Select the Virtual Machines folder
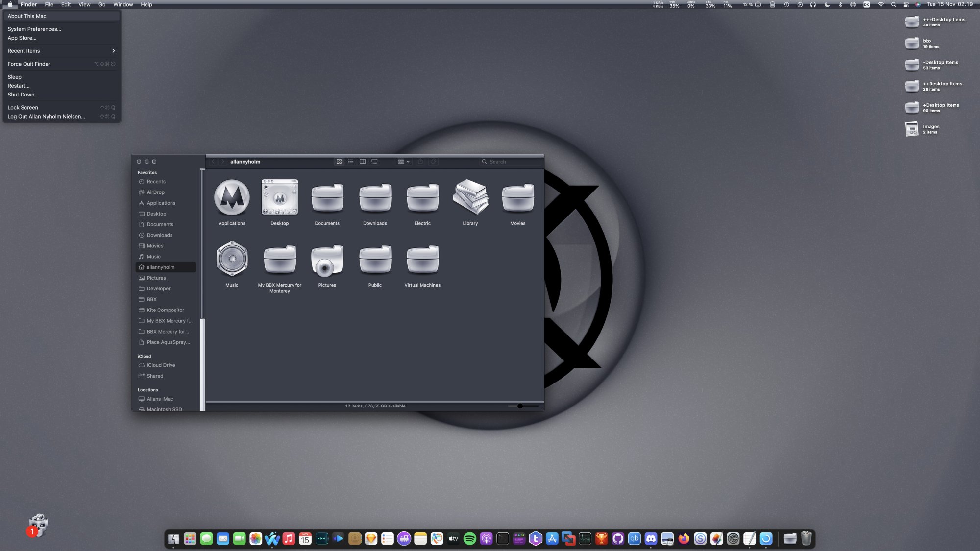Image resolution: width=980 pixels, height=551 pixels. tap(422, 260)
